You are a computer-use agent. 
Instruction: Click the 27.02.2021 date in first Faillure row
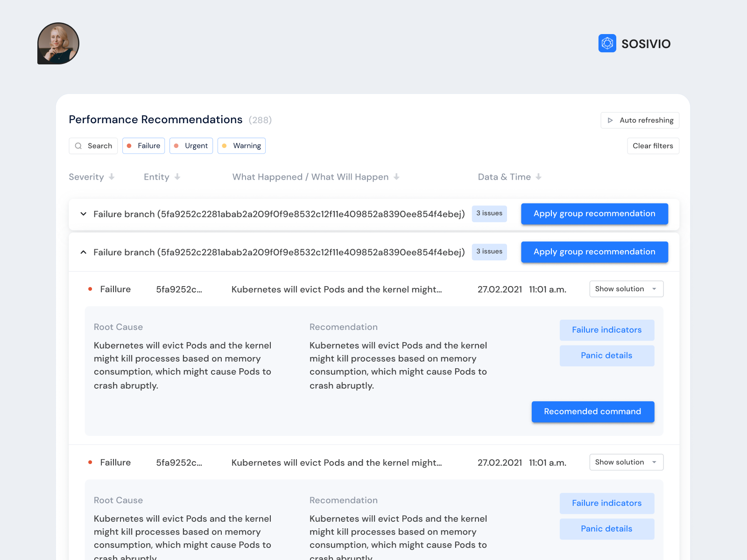[x=500, y=289]
